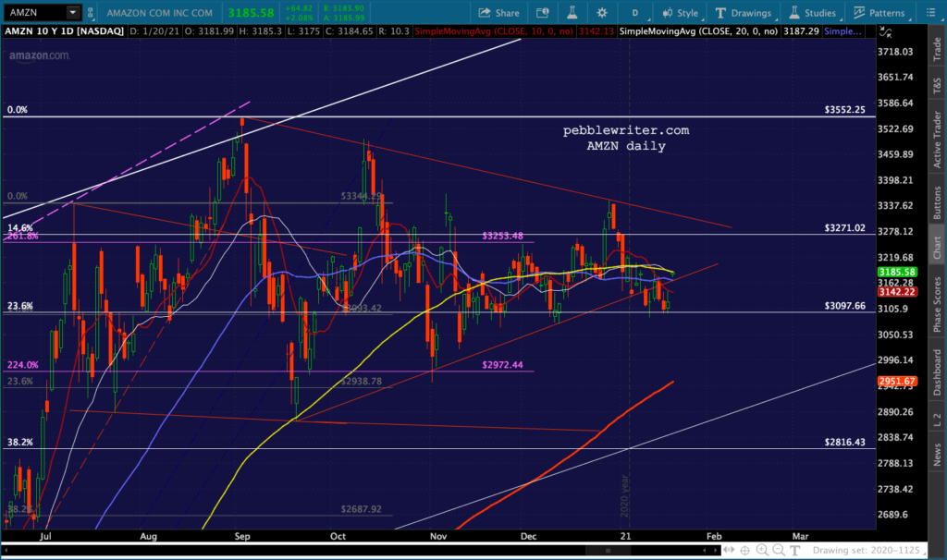
Task: Click the $2816.43 Fibonacci level label
Action: tap(844, 442)
